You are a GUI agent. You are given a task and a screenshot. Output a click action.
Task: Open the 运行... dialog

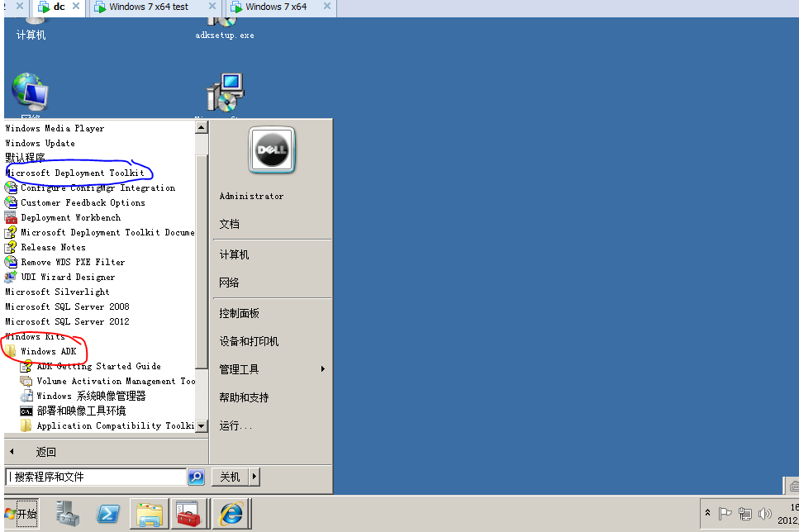235,425
